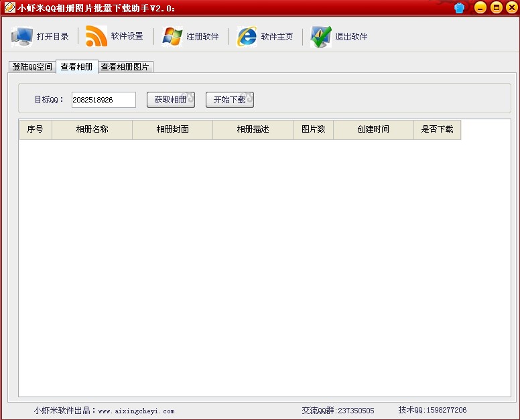Image resolution: width=520 pixels, height=420 pixels.
Task: Click the 创建时间 column header
Action: [373, 129]
